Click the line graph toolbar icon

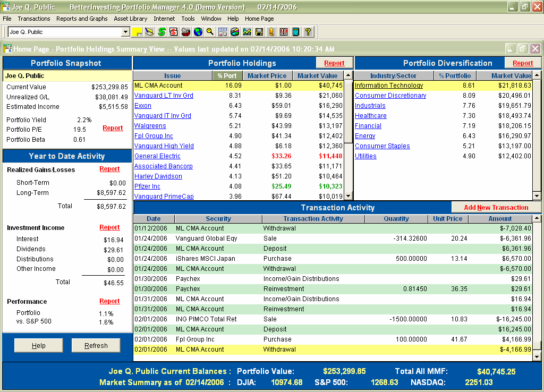click(x=247, y=32)
